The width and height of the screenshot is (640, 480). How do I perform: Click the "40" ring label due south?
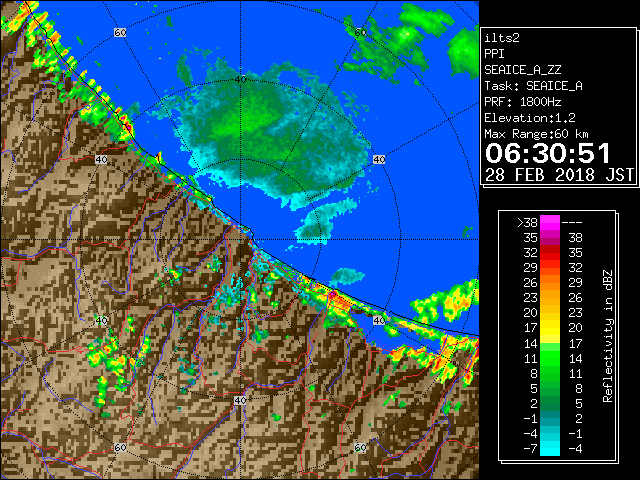(x=240, y=400)
